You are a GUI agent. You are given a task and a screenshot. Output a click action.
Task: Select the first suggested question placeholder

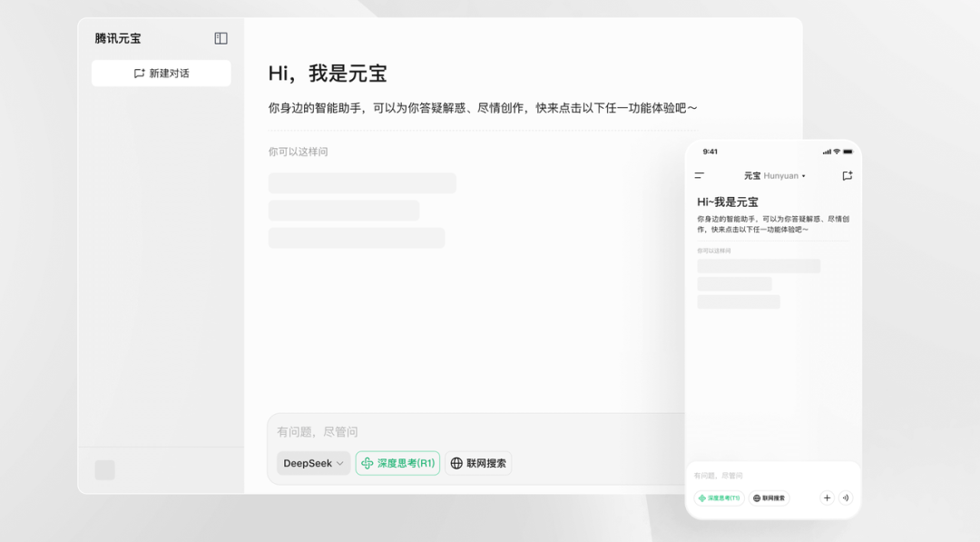pos(362,183)
